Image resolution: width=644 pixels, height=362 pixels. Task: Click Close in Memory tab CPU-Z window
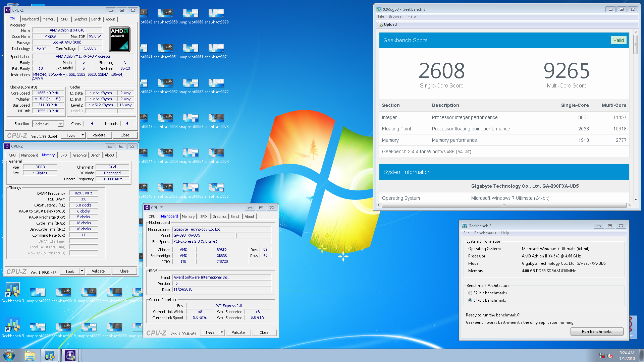[124, 271]
